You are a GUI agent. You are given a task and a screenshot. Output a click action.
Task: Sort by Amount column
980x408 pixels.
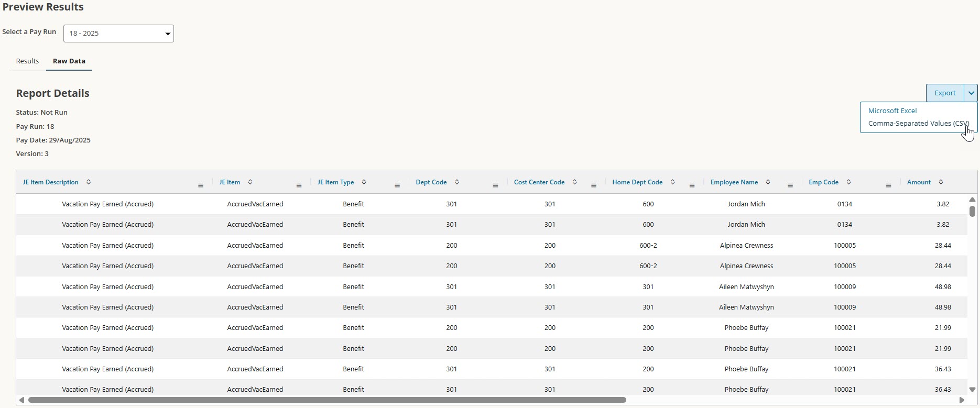(x=941, y=182)
